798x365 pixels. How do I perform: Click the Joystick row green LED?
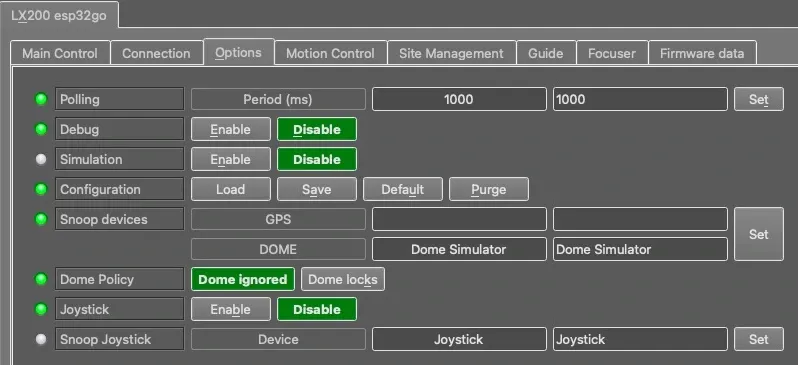point(41,310)
